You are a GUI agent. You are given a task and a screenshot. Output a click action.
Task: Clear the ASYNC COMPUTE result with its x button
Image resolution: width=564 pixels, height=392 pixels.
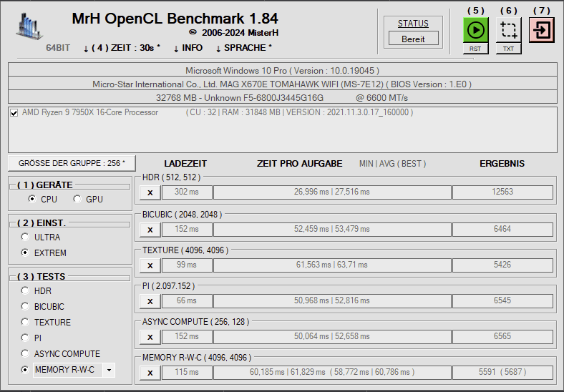point(150,338)
